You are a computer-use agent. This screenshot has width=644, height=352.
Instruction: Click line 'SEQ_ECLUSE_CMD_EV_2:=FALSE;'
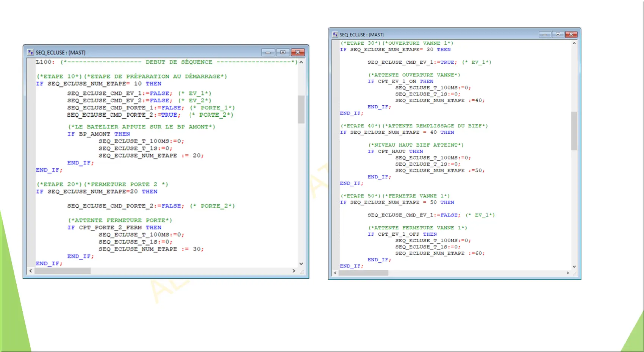point(120,100)
